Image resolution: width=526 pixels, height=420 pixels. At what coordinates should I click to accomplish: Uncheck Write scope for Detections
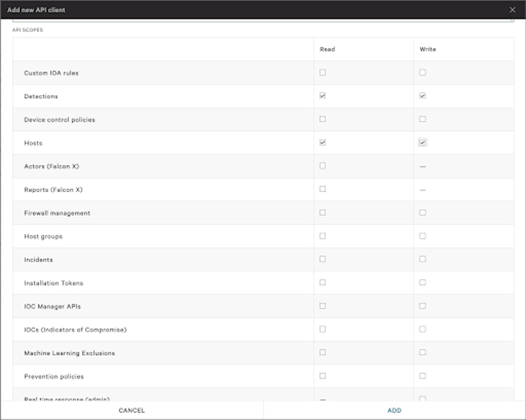tap(423, 96)
